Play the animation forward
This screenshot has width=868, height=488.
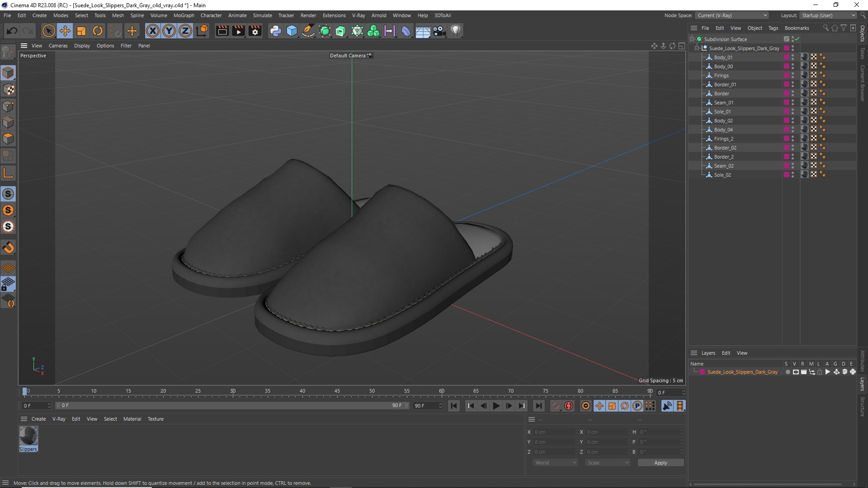click(496, 406)
